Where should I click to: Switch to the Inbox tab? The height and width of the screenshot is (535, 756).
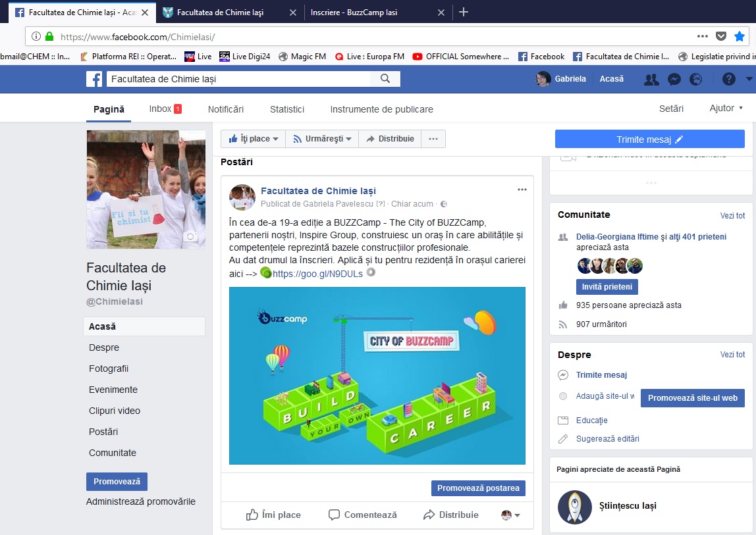(x=165, y=109)
